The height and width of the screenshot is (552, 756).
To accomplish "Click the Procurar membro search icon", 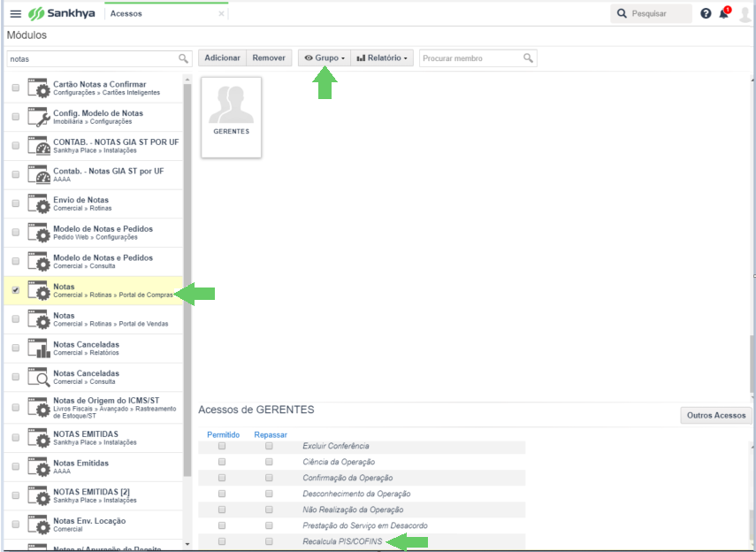I will (x=529, y=57).
